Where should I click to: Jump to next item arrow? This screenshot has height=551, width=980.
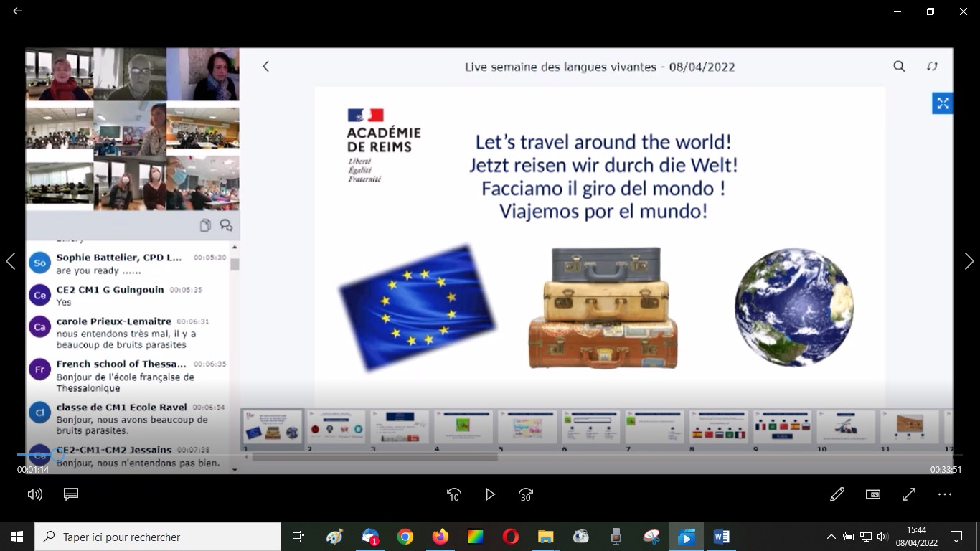tap(969, 261)
